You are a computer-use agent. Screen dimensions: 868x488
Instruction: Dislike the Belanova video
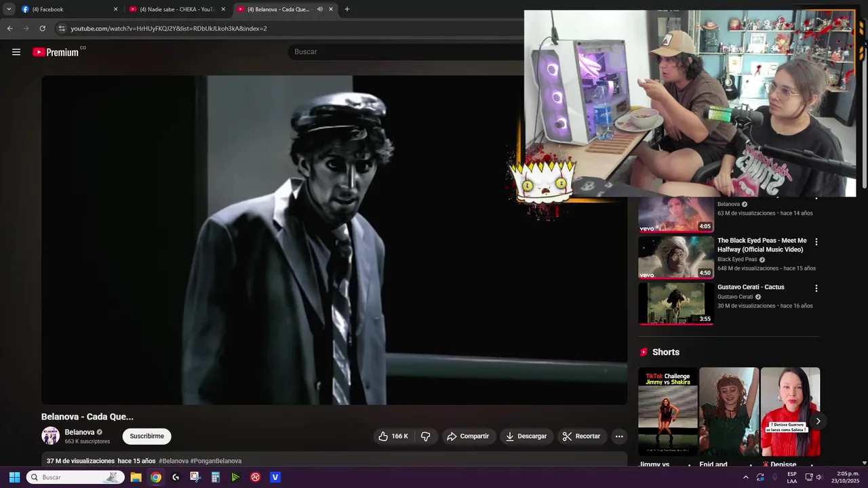[426, 436]
